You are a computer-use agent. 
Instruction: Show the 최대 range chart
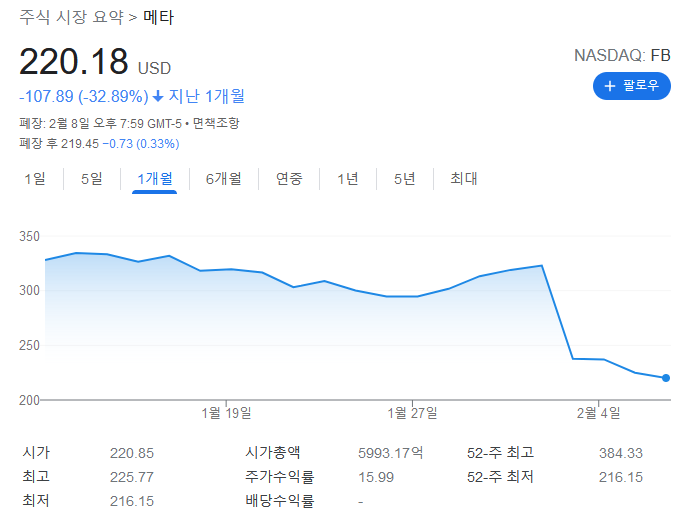pyautogui.click(x=463, y=179)
